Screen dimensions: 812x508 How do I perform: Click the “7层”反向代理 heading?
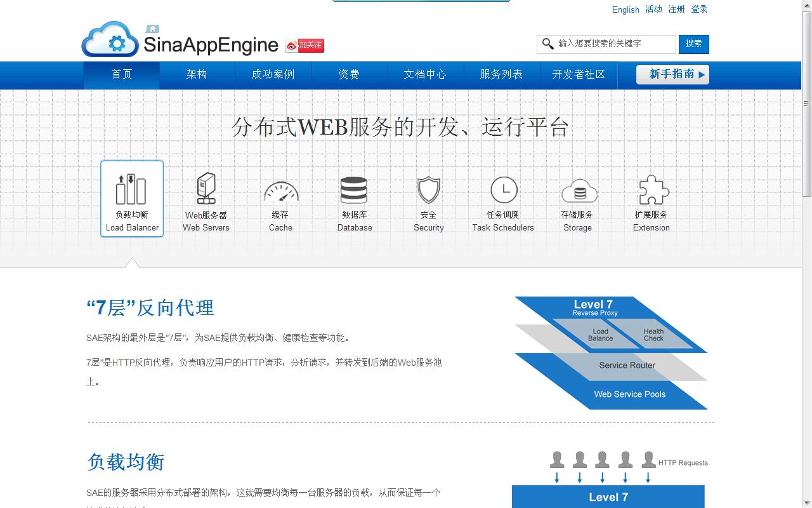pos(150,308)
